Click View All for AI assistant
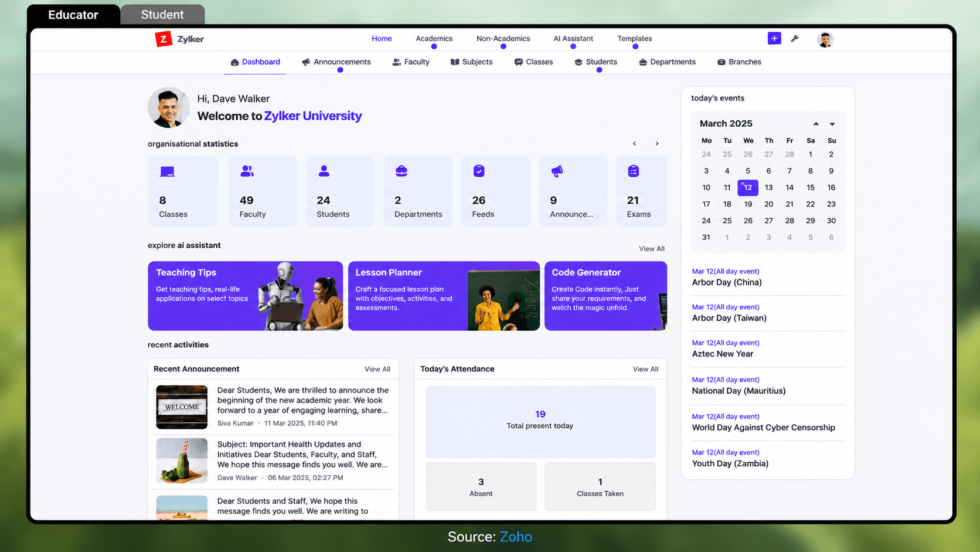This screenshot has height=552, width=980. click(x=652, y=249)
